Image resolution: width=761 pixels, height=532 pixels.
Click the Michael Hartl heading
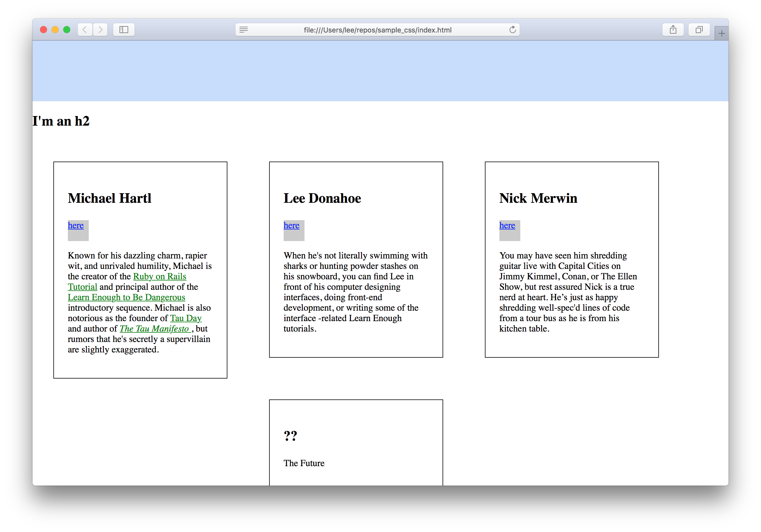tap(110, 198)
